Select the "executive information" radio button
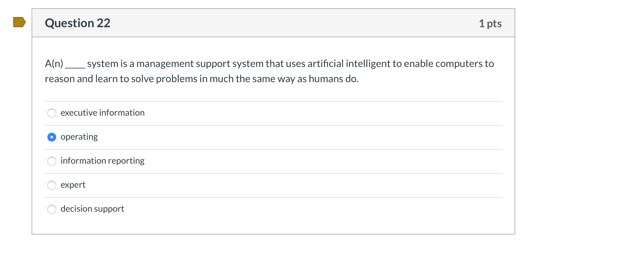 coord(52,113)
